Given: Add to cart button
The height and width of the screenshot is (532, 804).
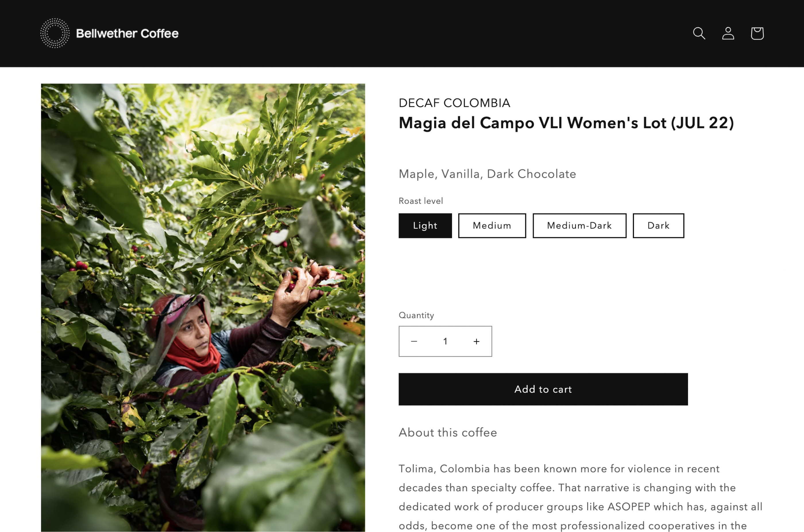Looking at the screenshot, I should click(x=543, y=389).
